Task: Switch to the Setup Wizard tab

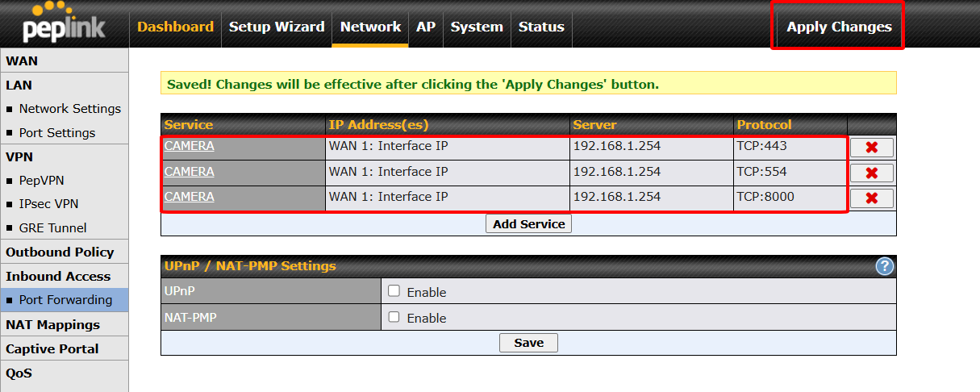Action: coord(277,27)
